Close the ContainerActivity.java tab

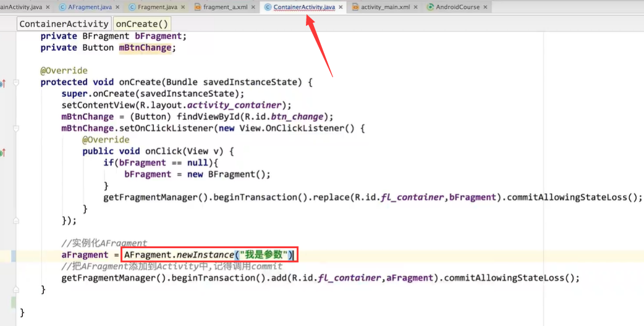pyautogui.click(x=341, y=7)
